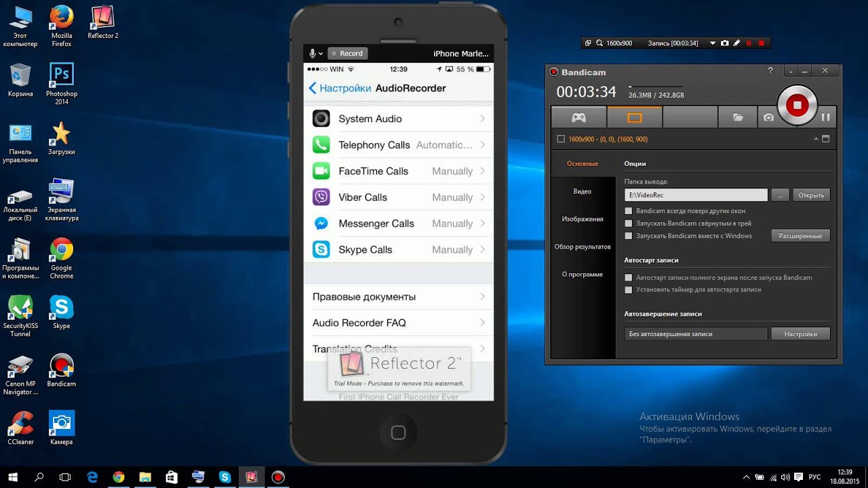The image size is (868, 488).
Task: Enable Запускать Bandicam вместе с Windows
Action: tap(629, 236)
